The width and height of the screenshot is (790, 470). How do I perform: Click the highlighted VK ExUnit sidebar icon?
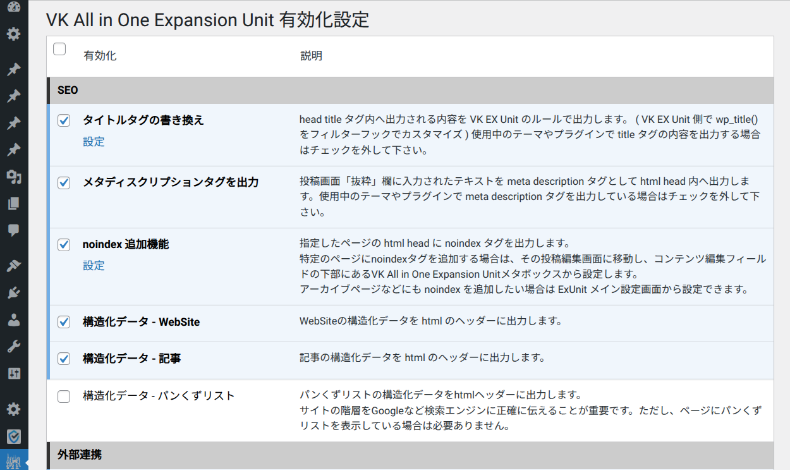click(14, 461)
